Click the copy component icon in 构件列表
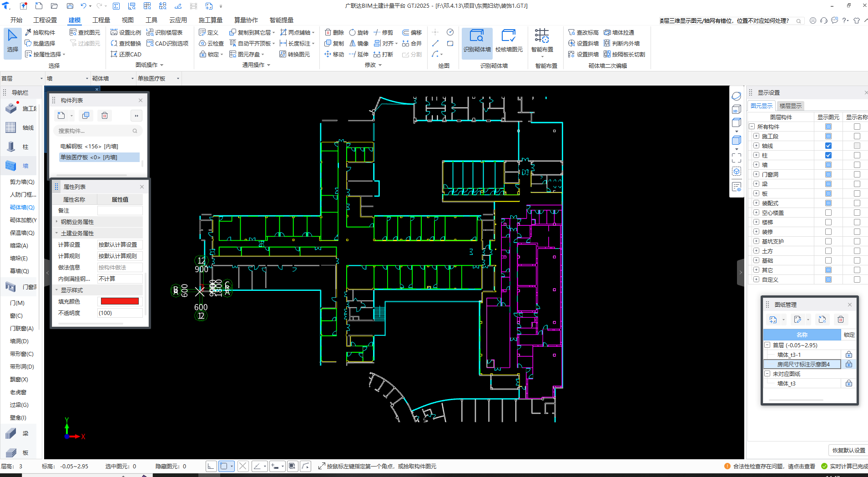Image resolution: width=868 pixels, height=477 pixels. (86, 116)
